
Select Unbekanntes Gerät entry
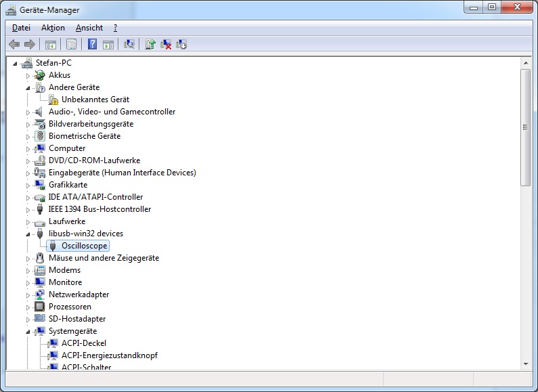[x=95, y=100]
